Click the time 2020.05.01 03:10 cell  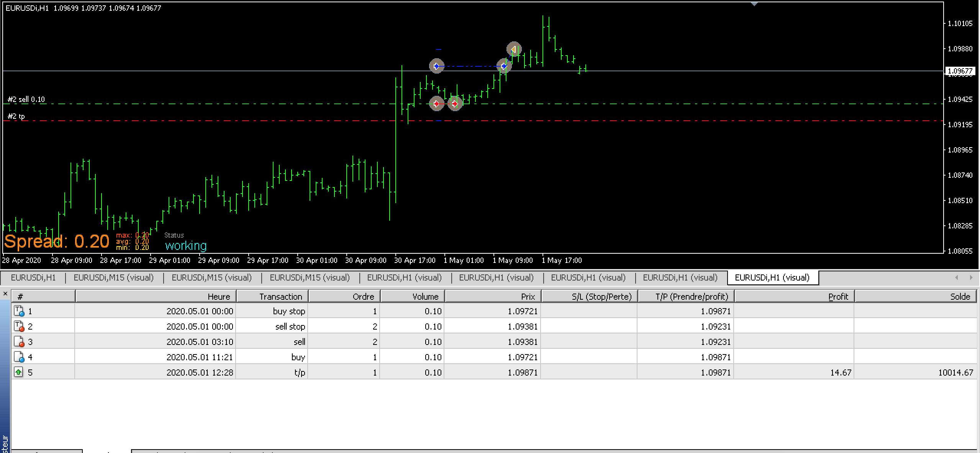pyautogui.click(x=155, y=341)
